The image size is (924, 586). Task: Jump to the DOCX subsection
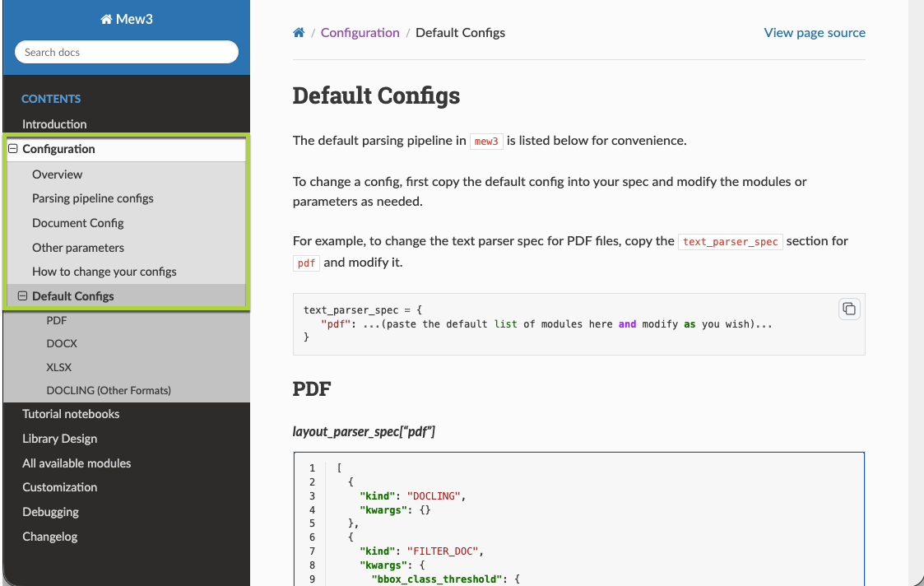pyautogui.click(x=62, y=343)
